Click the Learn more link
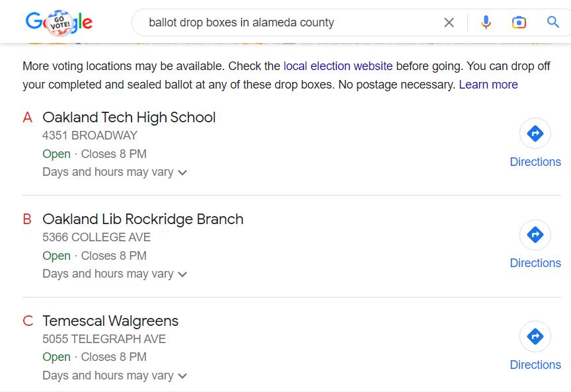 tap(488, 85)
